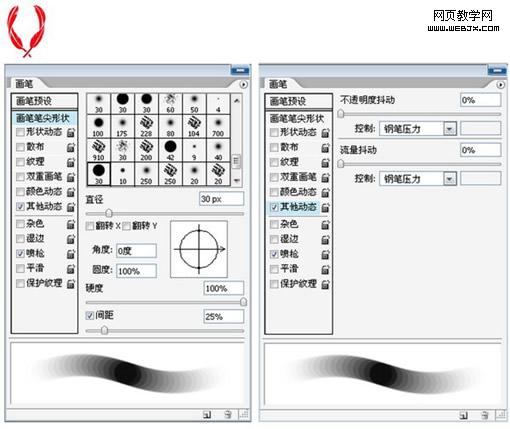The height and width of the screenshot is (429, 510).
Task: Click 双重画笔 label in right panel
Action: 298,177
